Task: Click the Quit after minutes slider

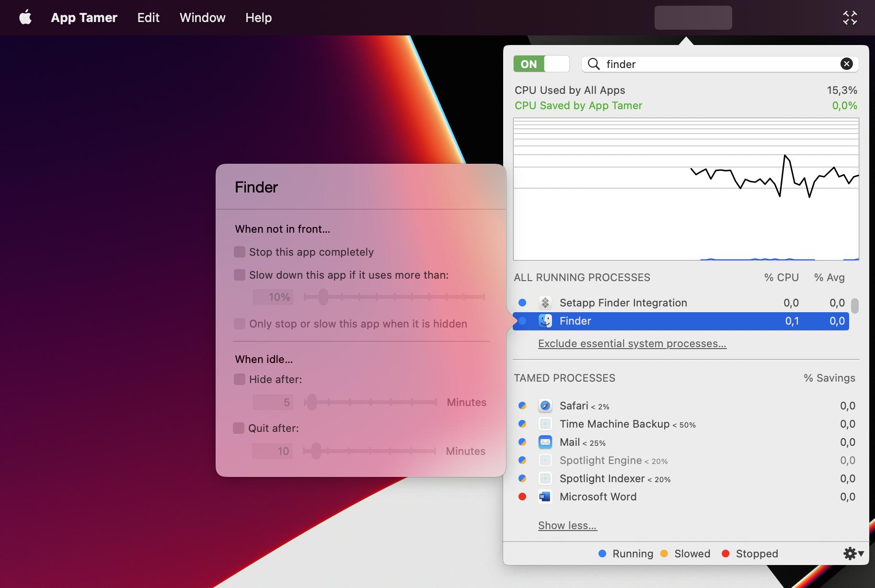Action: (x=369, y=451)
